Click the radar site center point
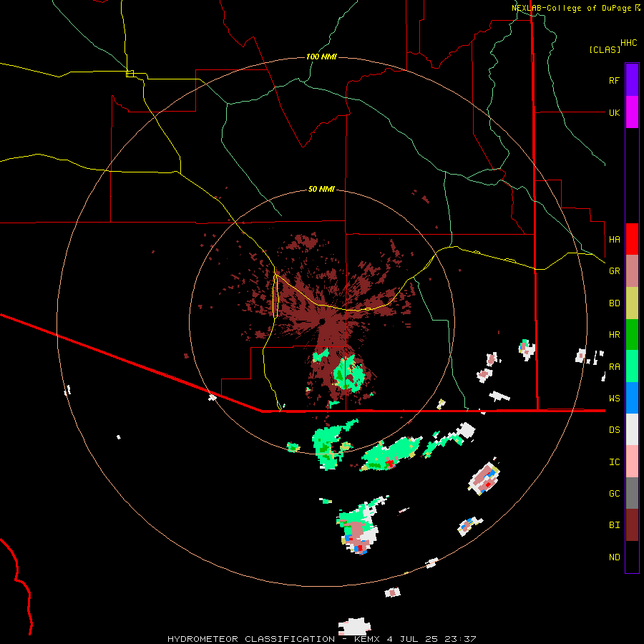Image resolution: width=644 pixels, height=644 pixels. pyautogui.click(x=322, y=321)
